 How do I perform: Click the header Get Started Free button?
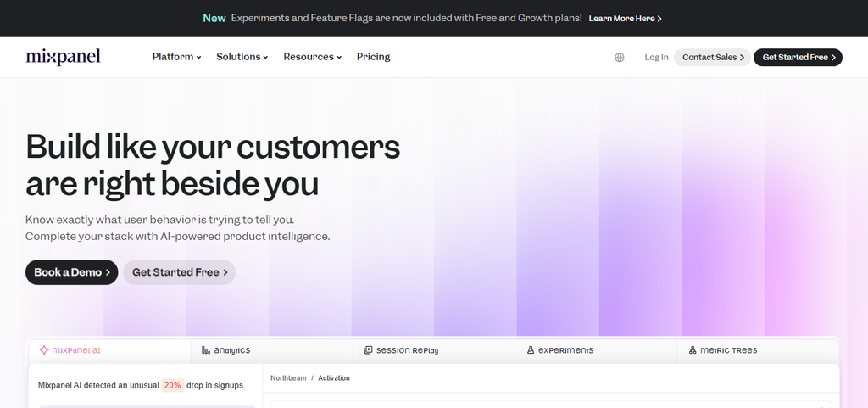(798, 57)
